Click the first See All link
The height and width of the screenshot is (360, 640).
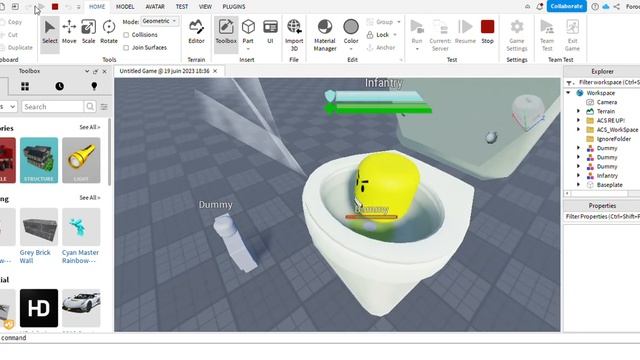coord(90,127)
